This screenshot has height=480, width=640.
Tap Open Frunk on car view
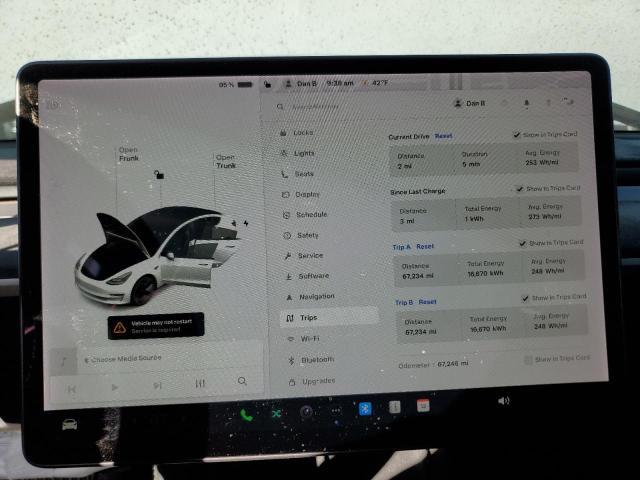pyautogui.click(x=129, y=154)
